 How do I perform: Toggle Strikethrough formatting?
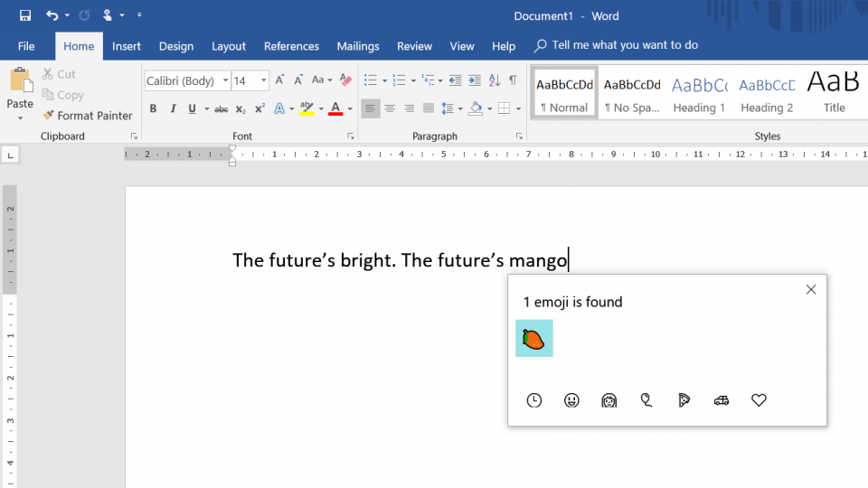(222, 109)
